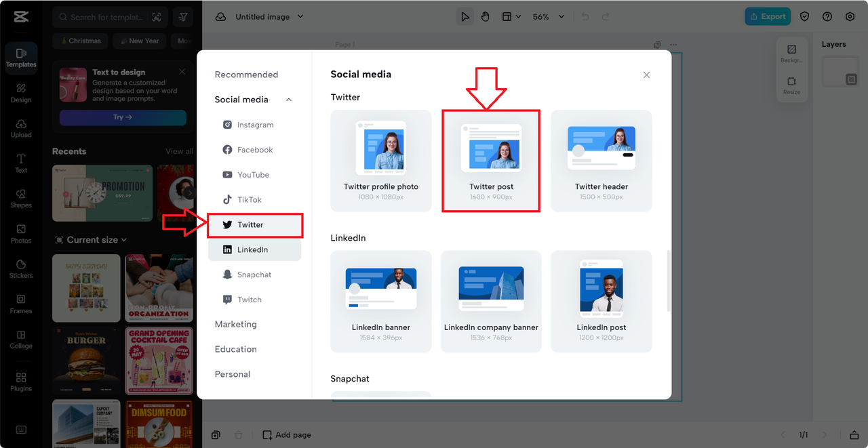868x448 pixels.
Task: Click the duplicate page icon in bottom bar
Action: coord(216,435)
